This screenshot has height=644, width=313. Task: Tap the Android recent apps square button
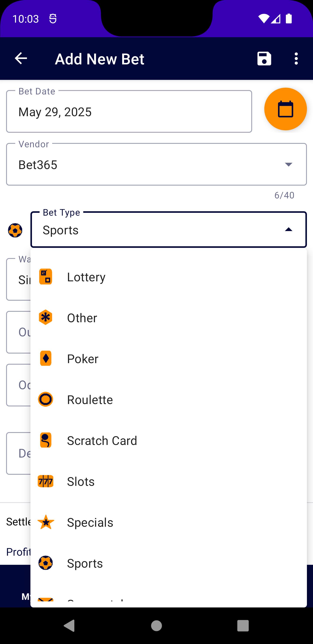pyautogui.click(x=243, y=626)
